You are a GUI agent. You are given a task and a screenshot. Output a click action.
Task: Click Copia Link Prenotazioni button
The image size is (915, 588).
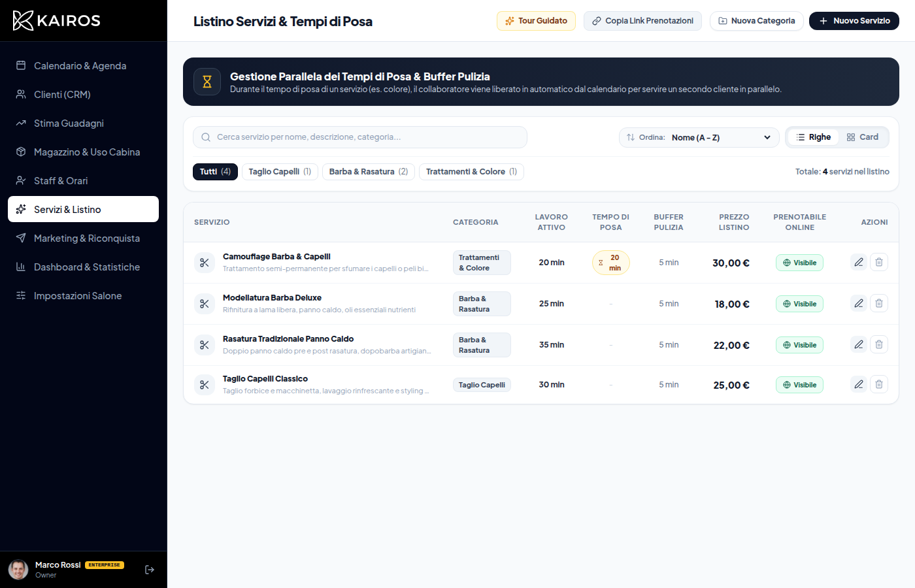(642, 21)
